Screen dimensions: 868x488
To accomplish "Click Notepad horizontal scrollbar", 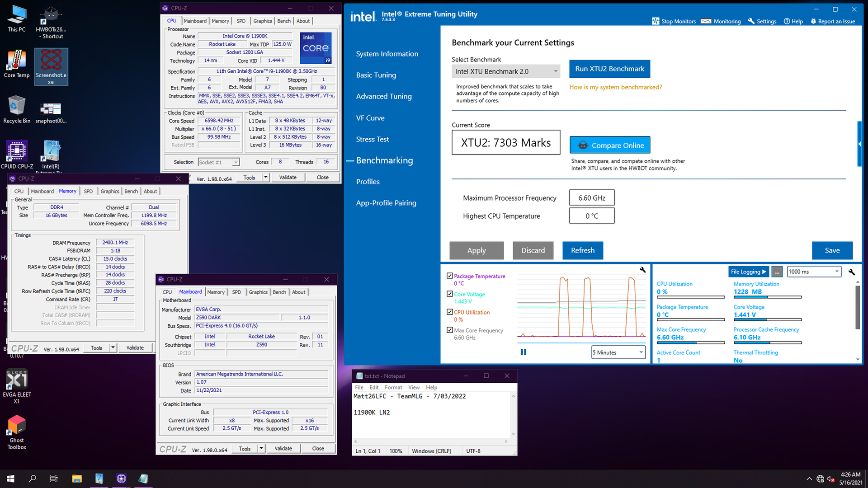I will (431, 441).
